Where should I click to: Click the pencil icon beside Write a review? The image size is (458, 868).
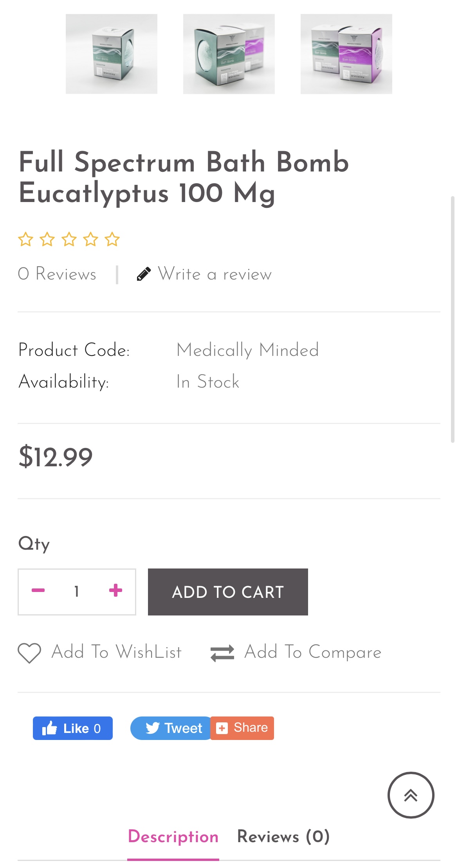click(144, 274)
